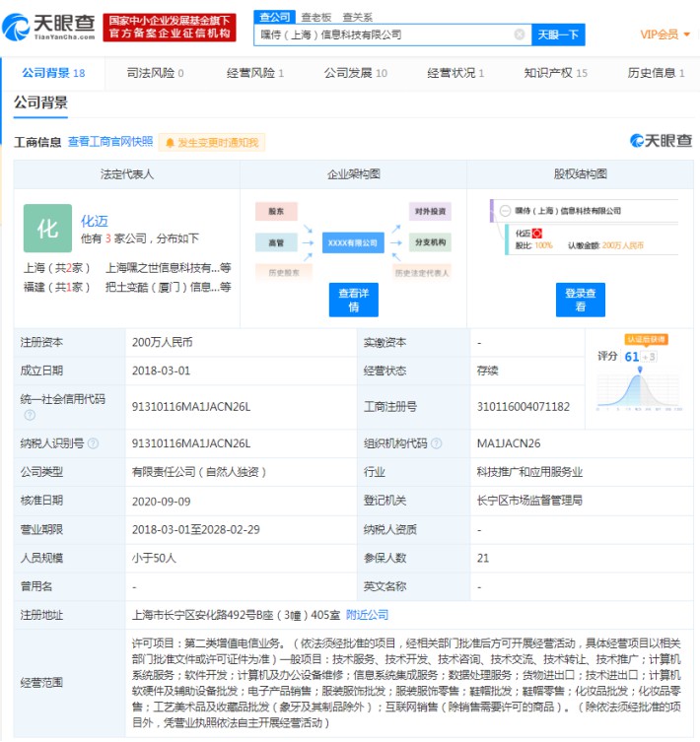The height and width of the screenshot is (742, 700).
Task: Switch to 查公司 search tab
Action: [275, 17]
